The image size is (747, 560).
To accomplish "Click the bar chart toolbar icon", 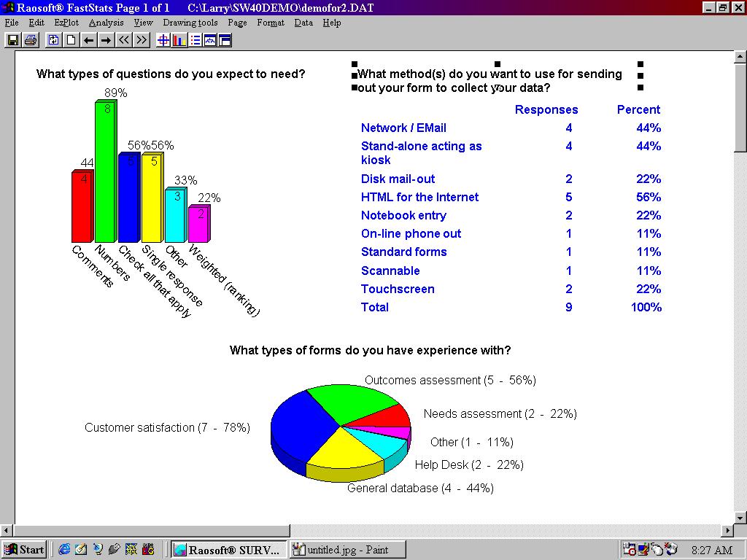I will click(x=179, y=40).
